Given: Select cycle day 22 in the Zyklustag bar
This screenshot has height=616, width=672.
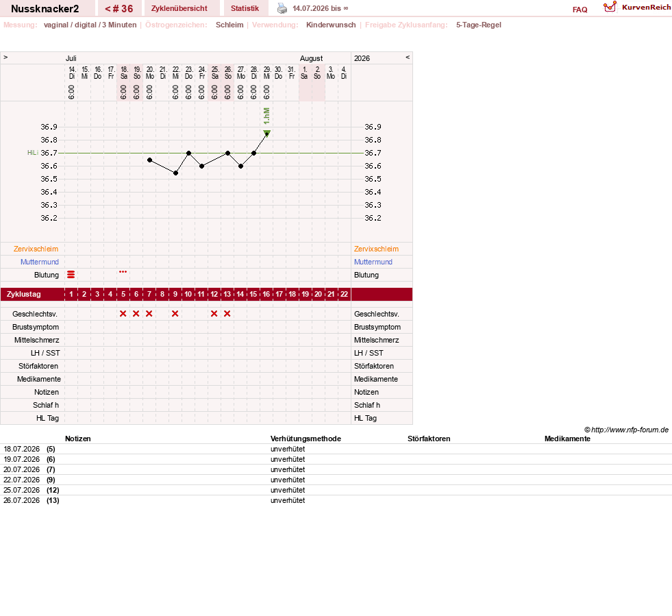Looking at the screenshot, I should pos(344,294).
